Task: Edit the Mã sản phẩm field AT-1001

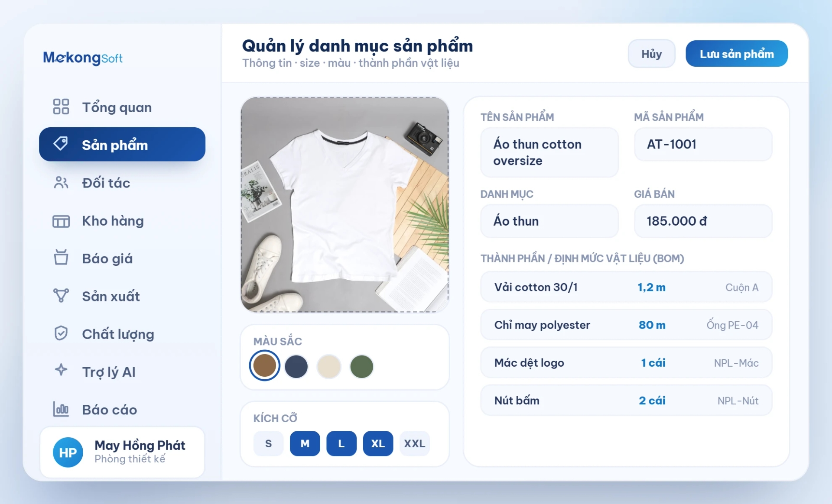Action: (x=703, y=144)
